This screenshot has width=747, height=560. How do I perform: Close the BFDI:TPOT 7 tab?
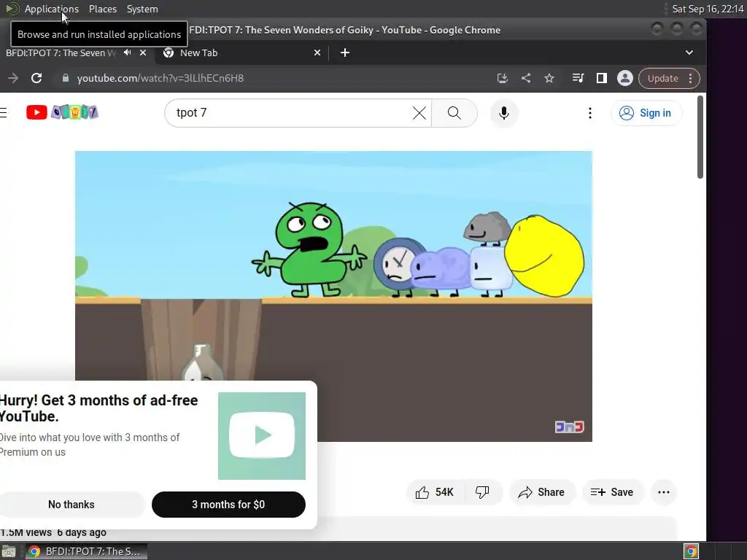(143, 52)
